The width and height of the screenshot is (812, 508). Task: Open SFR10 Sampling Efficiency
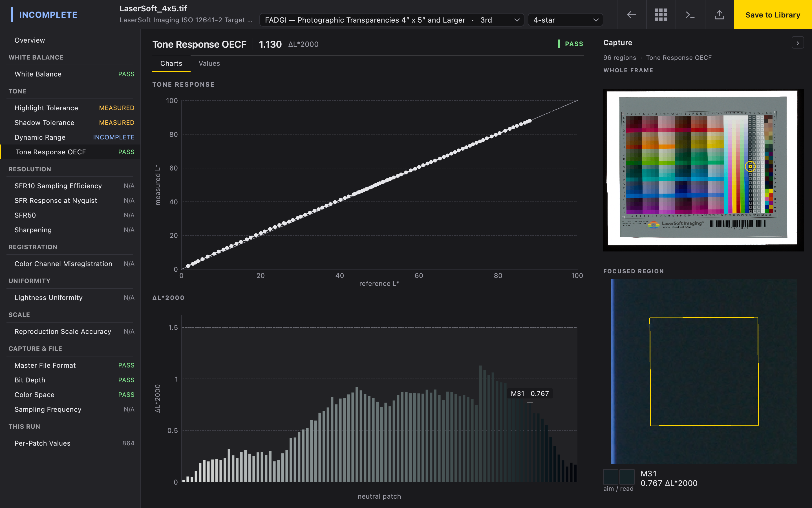click(x=70, y=186)
